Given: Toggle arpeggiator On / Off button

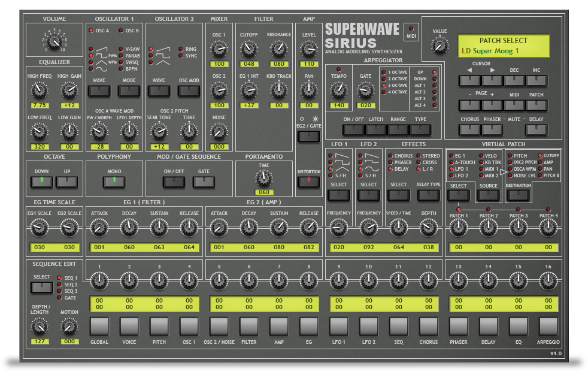Looking at the screenshot, I should (x=354, y=129).
